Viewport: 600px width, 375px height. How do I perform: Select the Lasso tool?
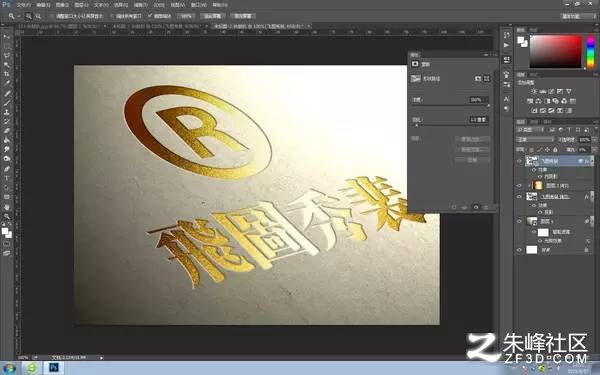coord(7,55)
